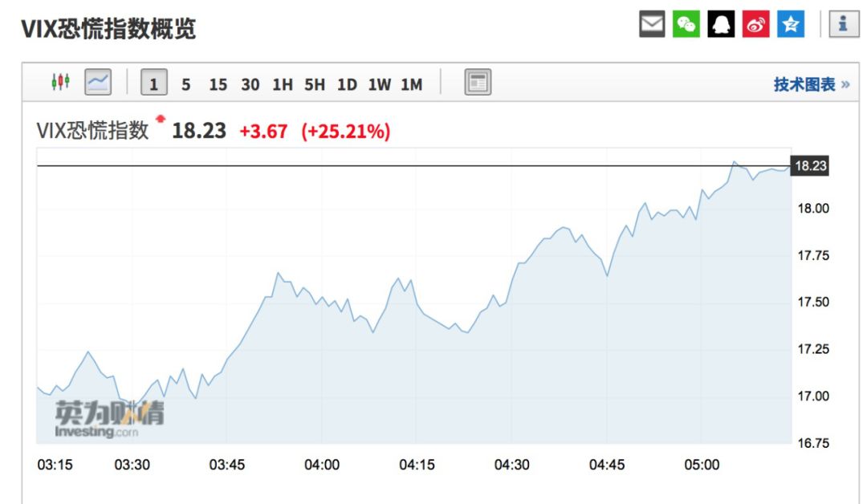Image resolution: width=867 pixels, height=504 pixels.
Task: Select the 1 minute interval
Action: click(x=153, y=83)
